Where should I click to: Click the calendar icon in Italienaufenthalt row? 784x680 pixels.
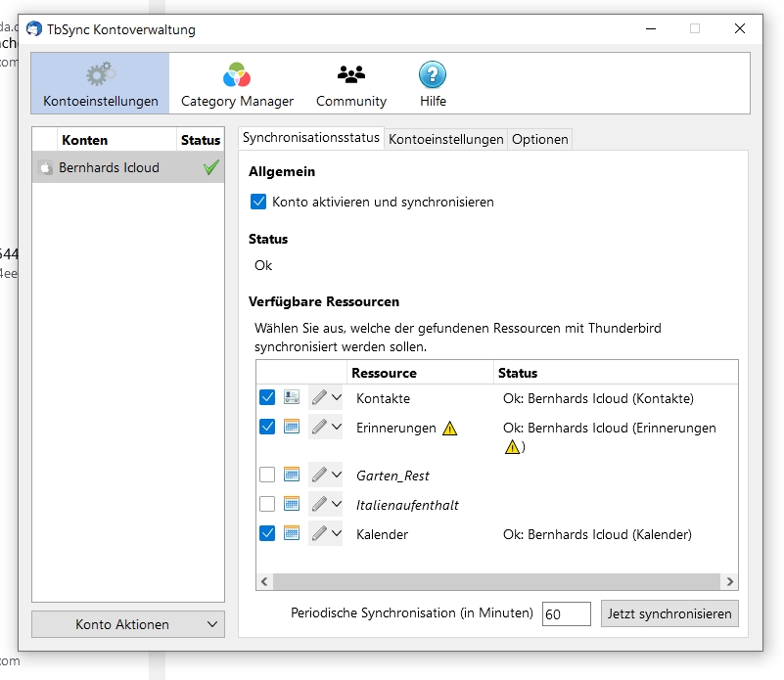[292, 504]
